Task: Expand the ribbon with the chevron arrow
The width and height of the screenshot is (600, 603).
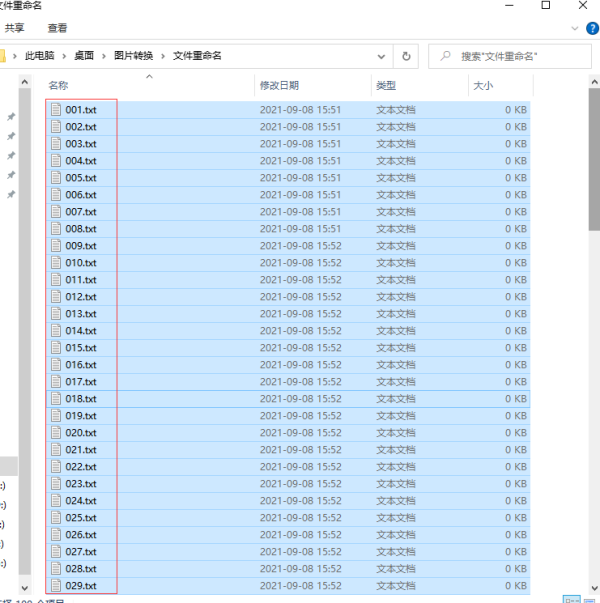Action: click(575, 28)
